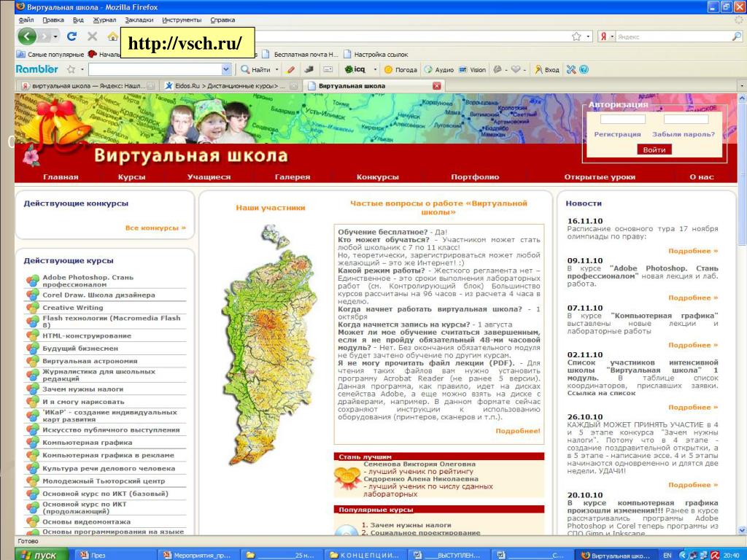
Task: Click the highlighter pencil icon on Rambler toolbar
Action: (x=291, y=69)
